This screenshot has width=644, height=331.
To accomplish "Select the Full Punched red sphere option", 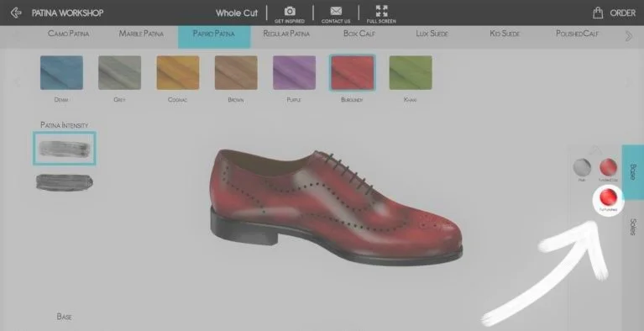I will [x=608, y=197].
